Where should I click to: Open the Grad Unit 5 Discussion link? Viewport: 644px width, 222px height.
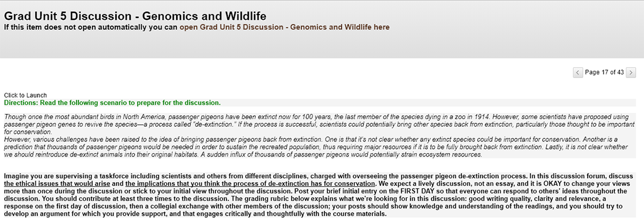285,27
